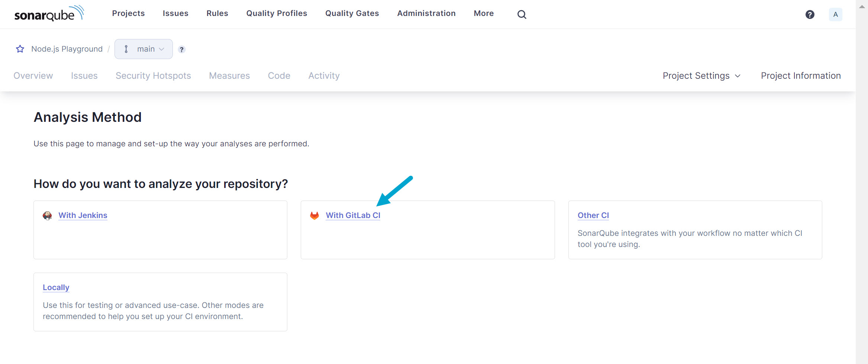Click the branch help question icon
The width and height of the screenshot is (868, 364).
pos(181,49)
